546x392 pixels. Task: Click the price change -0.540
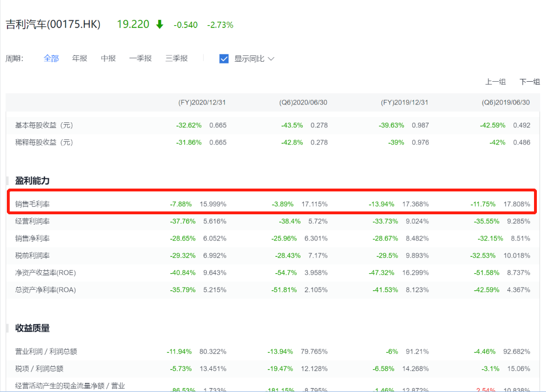pyautogui.click(x=186, y=25)
